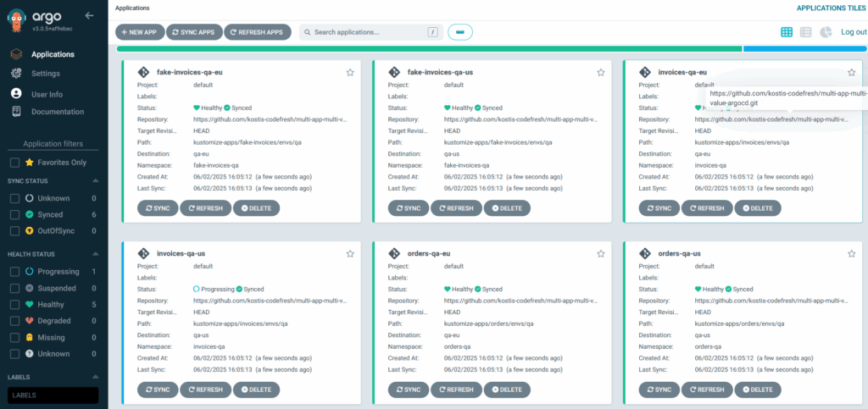868x409 pixels.
Task: Favorite orders-qa-us with its star
Action: point(851,254)
